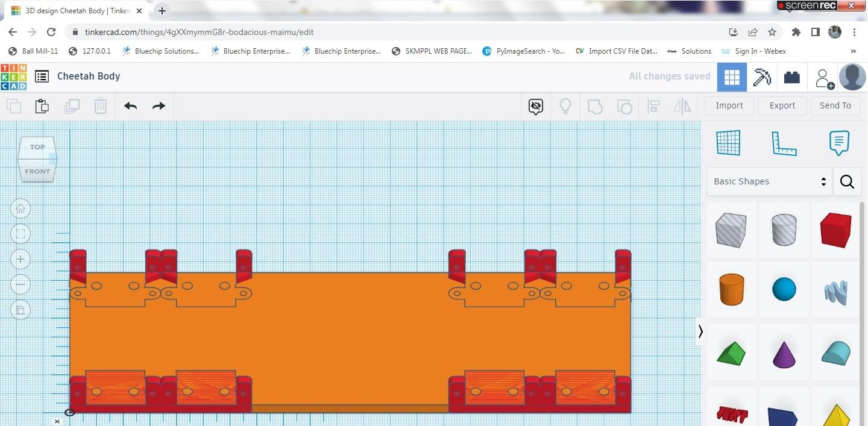Image resolution: width=868 pixels, height=426 pixels.
Task: Switch to Bricks view
Action: [x=791, y=77]
